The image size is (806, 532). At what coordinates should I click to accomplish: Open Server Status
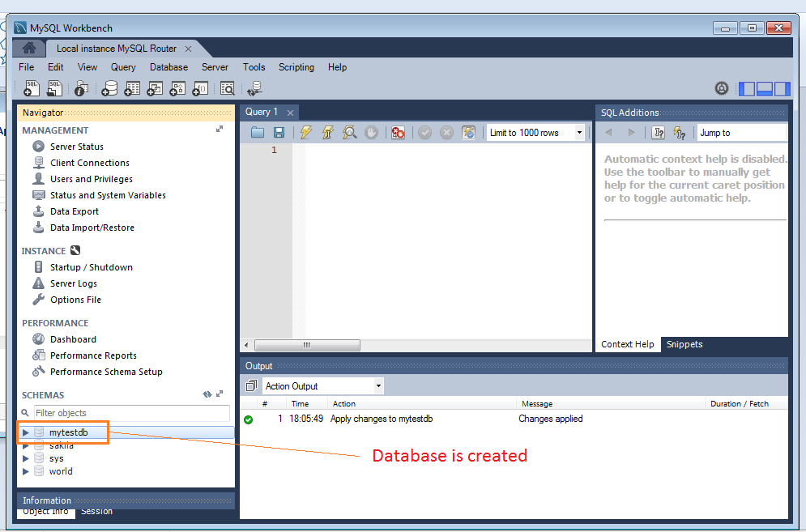77,147
